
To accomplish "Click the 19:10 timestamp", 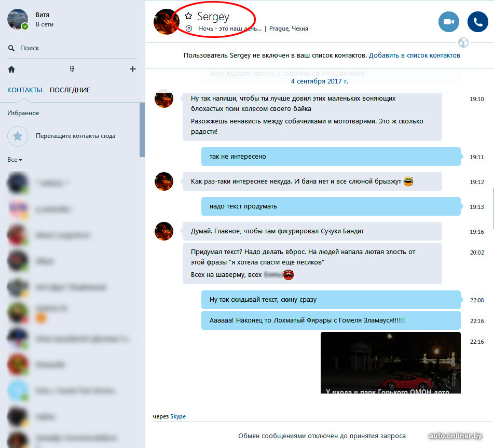I will click(477, 99).
